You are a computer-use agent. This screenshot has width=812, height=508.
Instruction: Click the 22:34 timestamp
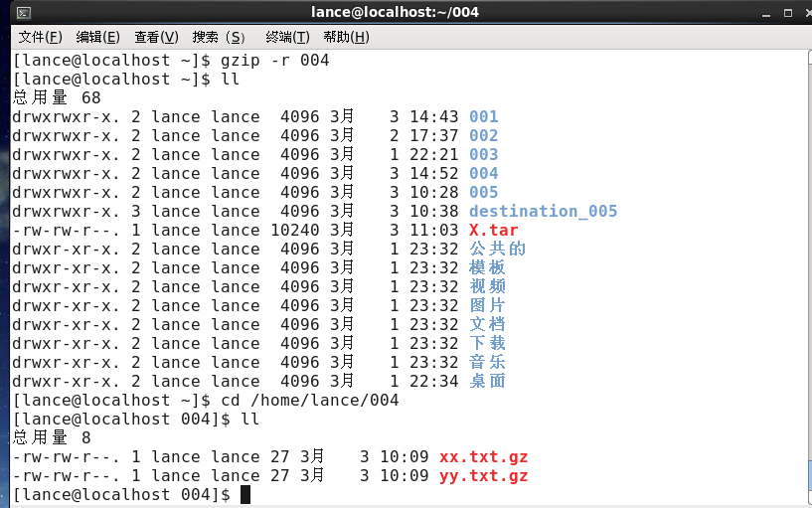434,381
